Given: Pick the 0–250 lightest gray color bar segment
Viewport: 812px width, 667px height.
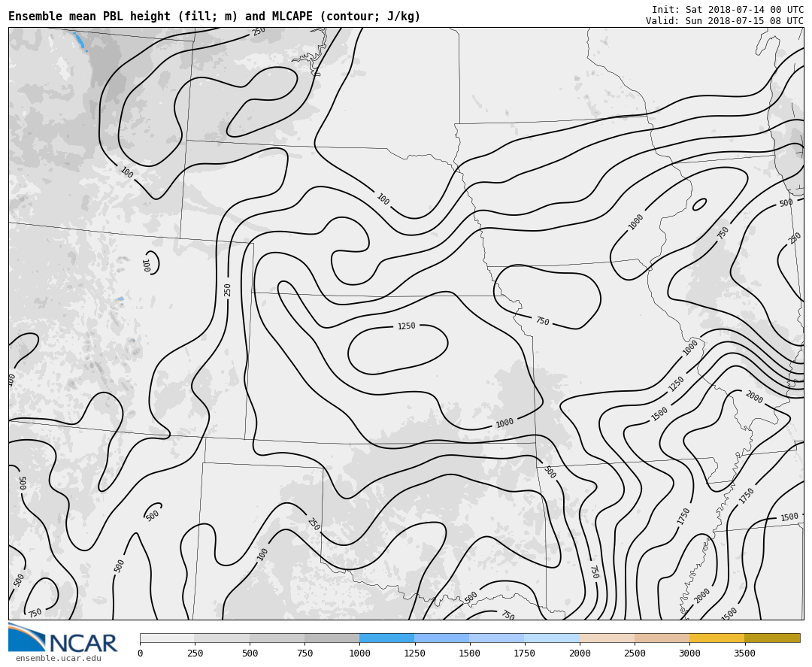Looking at the screenshot, I should (167, 638).
